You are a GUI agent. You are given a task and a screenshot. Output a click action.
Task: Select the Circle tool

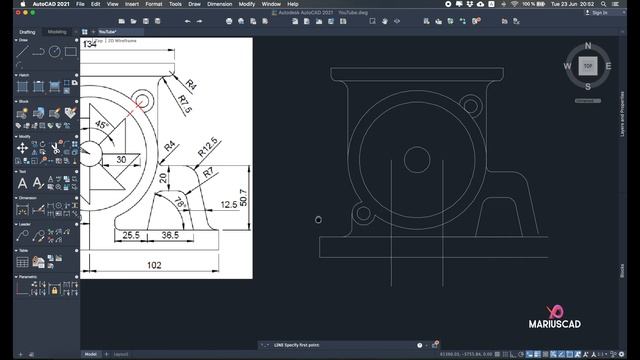coord(54,51)
